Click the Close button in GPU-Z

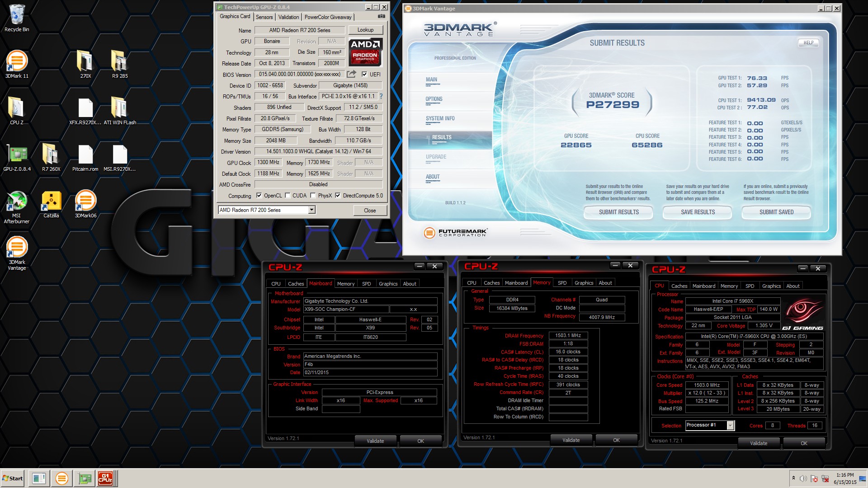pos(370,211)
